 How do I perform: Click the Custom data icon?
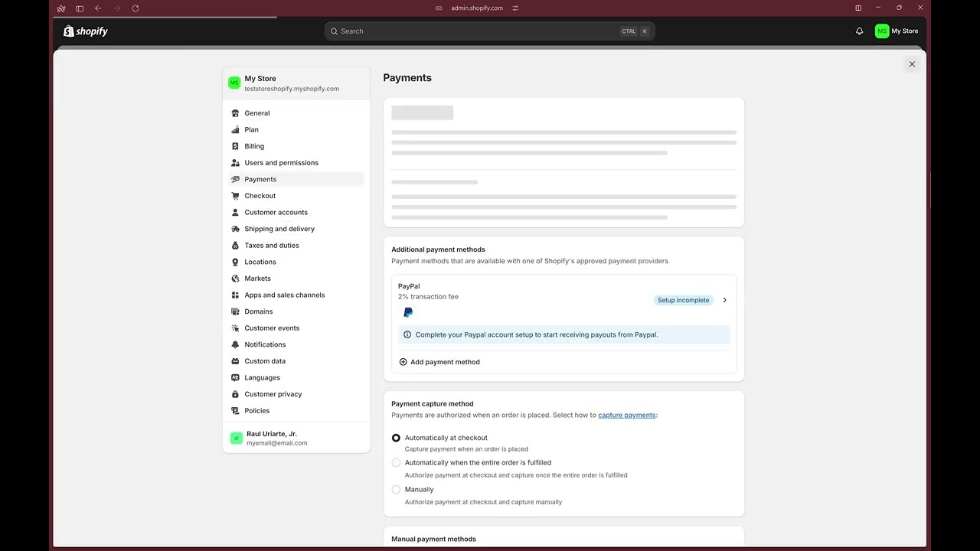coord(235,361)
